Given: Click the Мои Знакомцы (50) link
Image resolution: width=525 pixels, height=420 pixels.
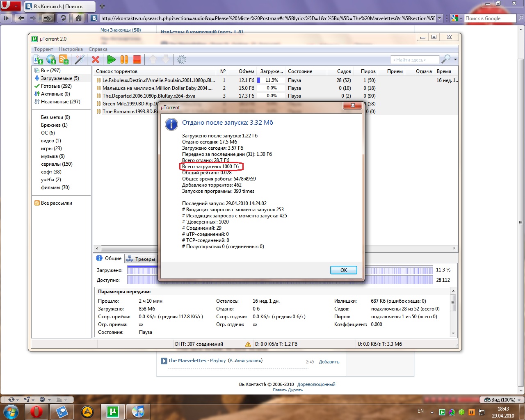Looking at the screenshot, I should [121, 30].
